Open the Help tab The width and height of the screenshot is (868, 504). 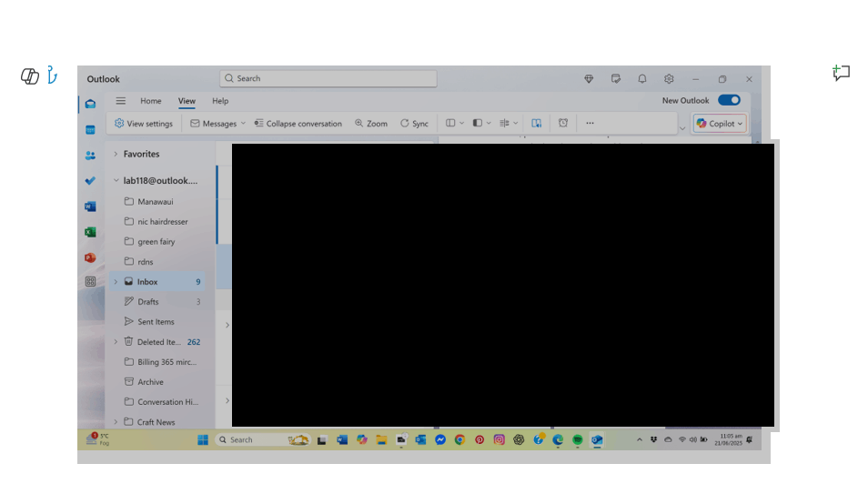click(220, 101)
